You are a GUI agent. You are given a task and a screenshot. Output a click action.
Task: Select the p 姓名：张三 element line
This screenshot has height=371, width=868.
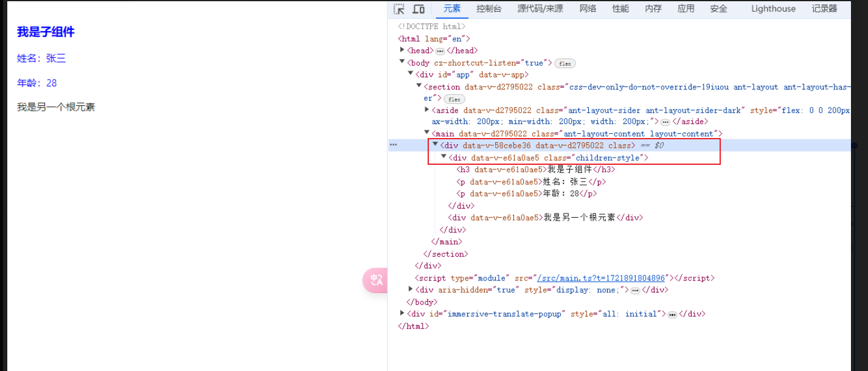pos(531,182)
